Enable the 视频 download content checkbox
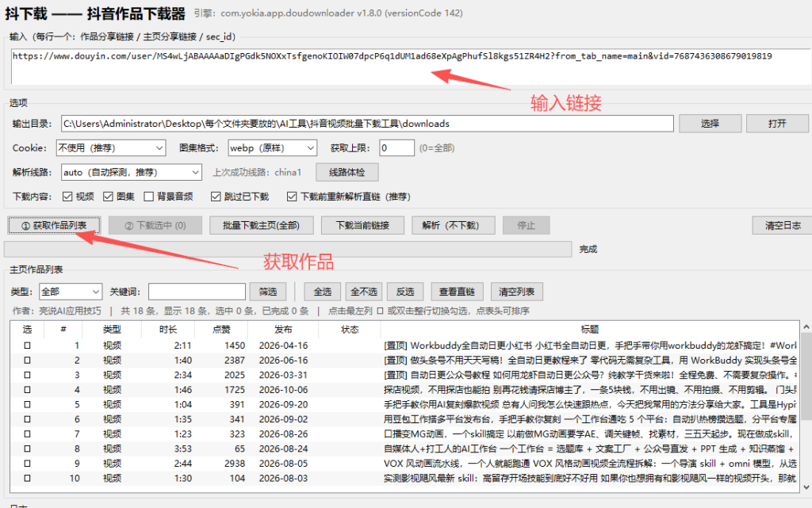The image size is (812, 508). [x=67, y=197]
